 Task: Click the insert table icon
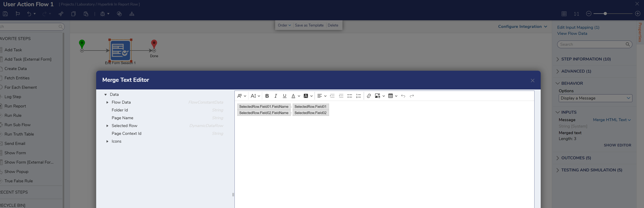pos(391,96)
